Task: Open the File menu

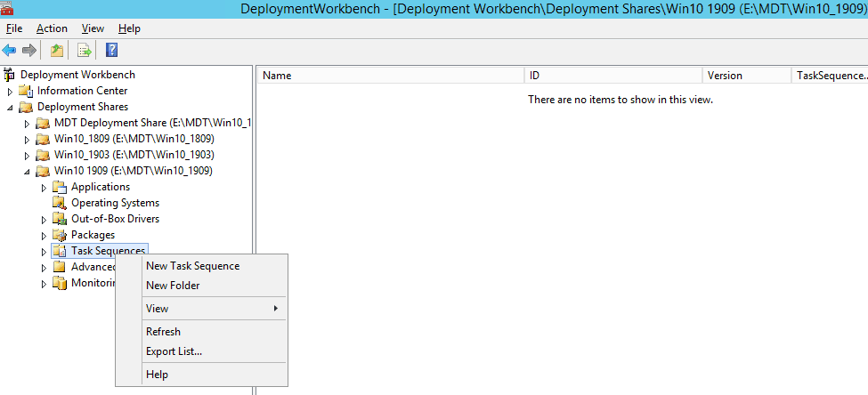Action: tap(14, 28)
